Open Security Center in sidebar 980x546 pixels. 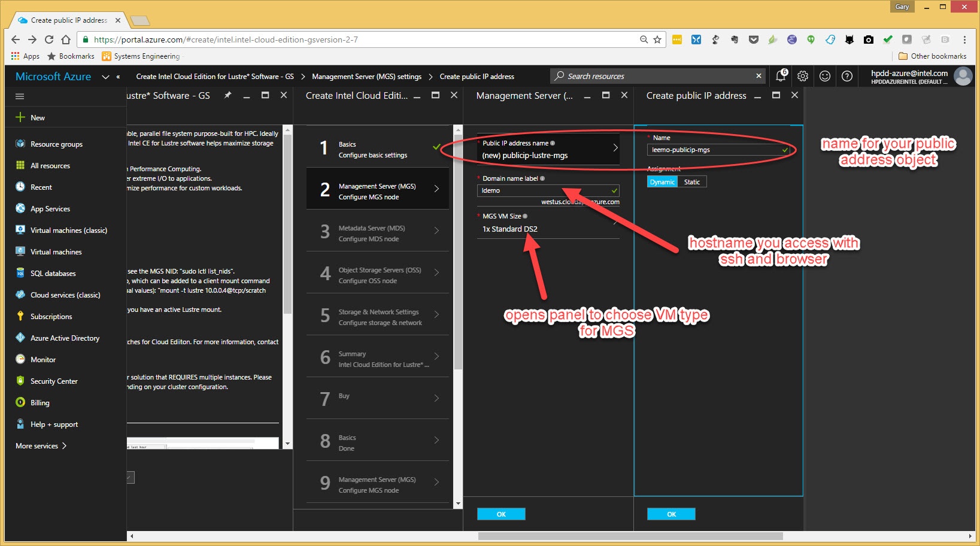tap(54, 381)
